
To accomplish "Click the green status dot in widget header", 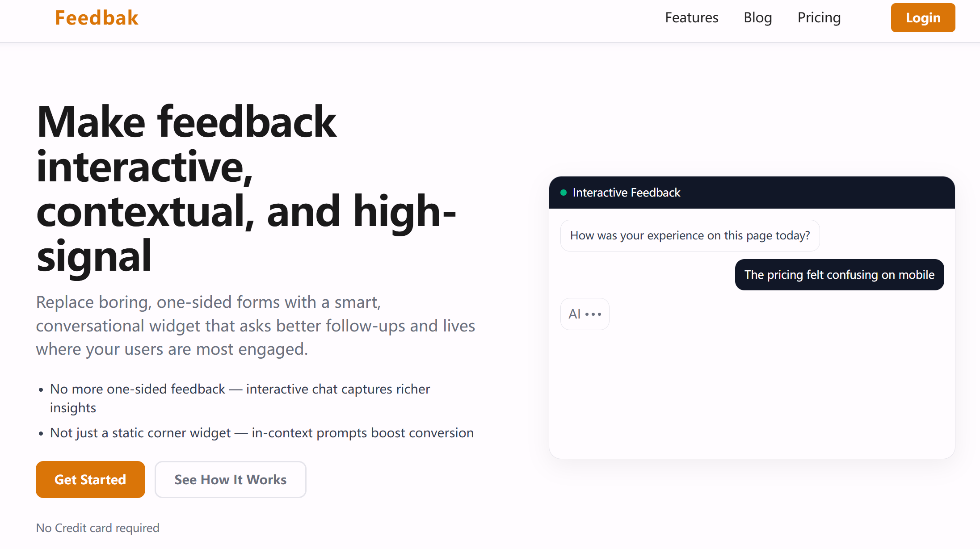I will pos(564,193).
